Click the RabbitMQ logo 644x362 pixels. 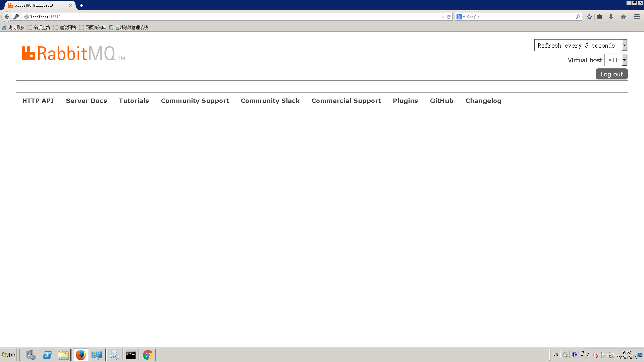[73, 54]
